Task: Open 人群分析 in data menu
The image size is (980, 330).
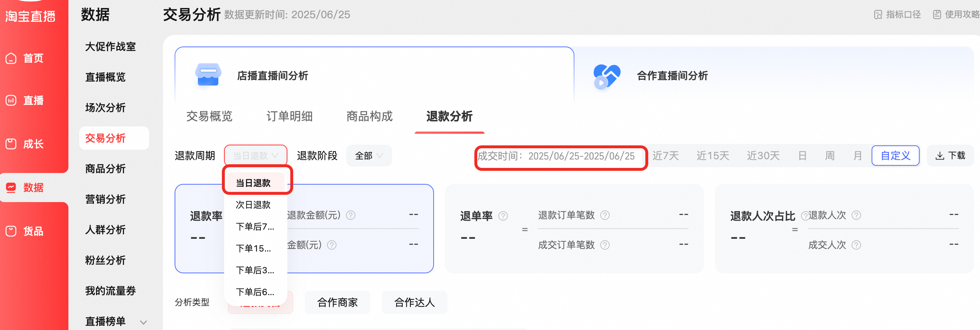Action: (x=105, y=230)
